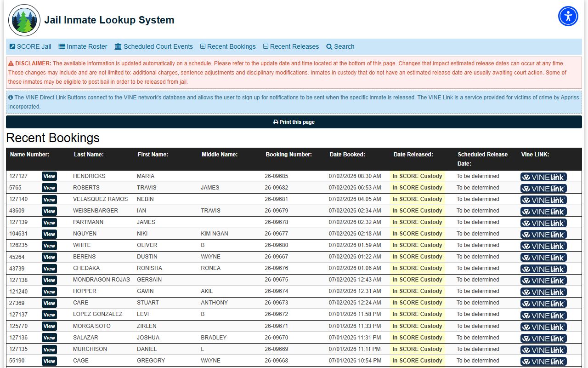The height and width of the screenshot is (368, 588).
Task: View record for WEISENBARGER
Action: 49,211
